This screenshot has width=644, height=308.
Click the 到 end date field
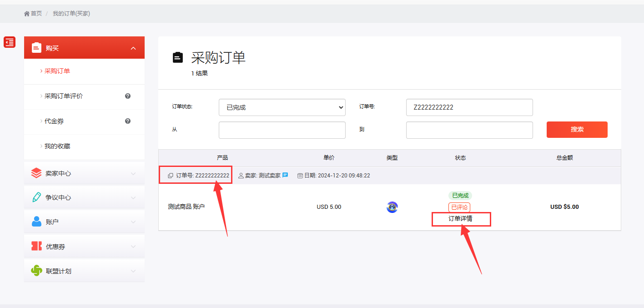click(x=469, y=130)
